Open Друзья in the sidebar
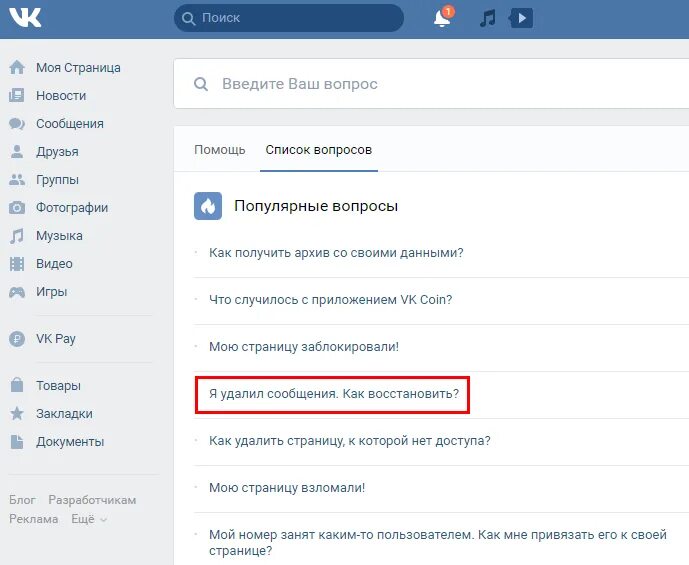This screenshot has height=565, width=689. [x=57, y=152]
